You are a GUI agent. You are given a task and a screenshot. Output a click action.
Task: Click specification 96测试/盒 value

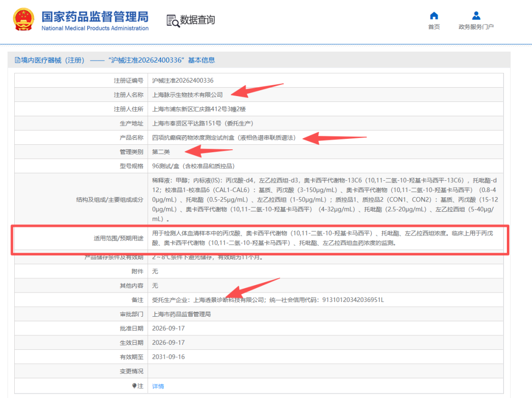[x=194, y=166]
